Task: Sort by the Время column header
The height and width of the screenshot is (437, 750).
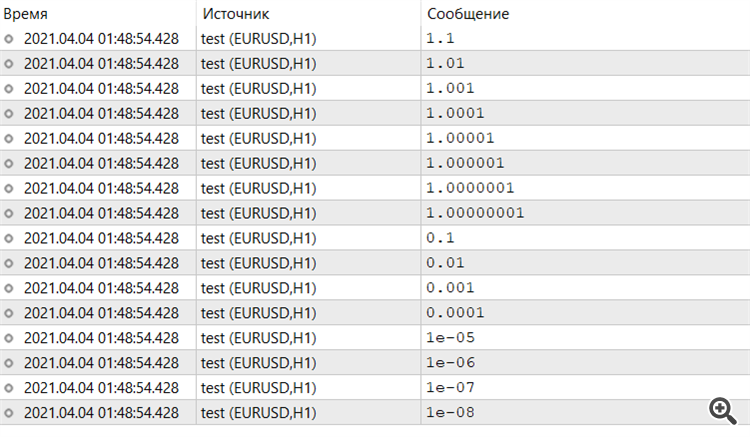Action: click(x=27, y=14)
